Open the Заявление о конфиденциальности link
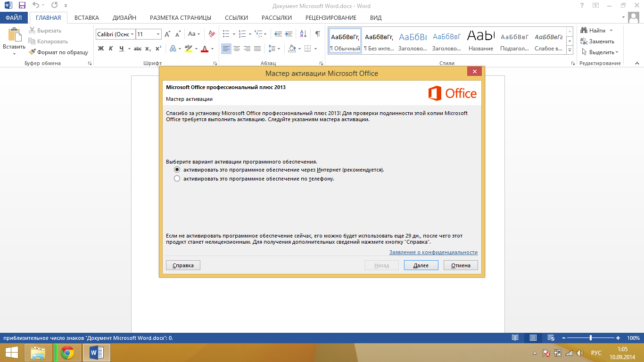 [433, 252]
